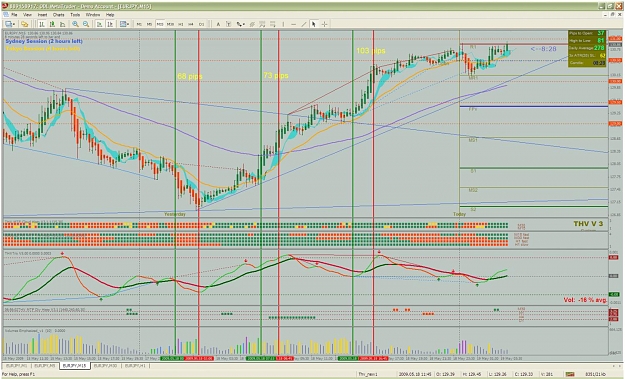The height and width of the screenshot is (379, 625).
Task: Click the connection status icon in status bar
Action: point(570,374)
